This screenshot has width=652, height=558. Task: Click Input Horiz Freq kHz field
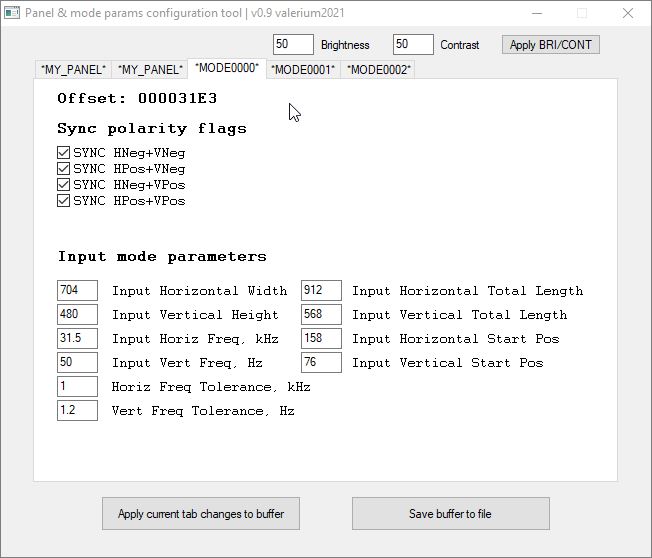coord(78,339)
